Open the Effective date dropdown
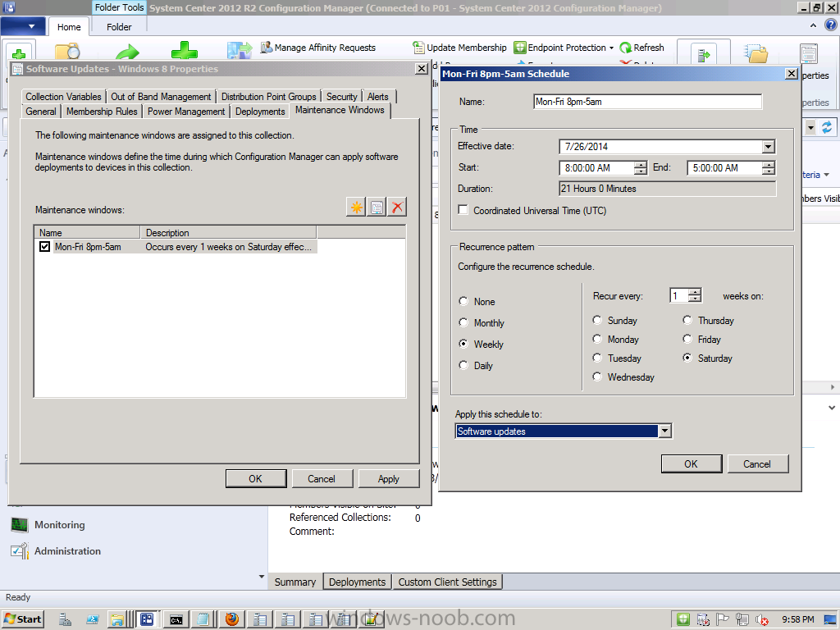Viewport: 840px width, 630px height. 768,146
